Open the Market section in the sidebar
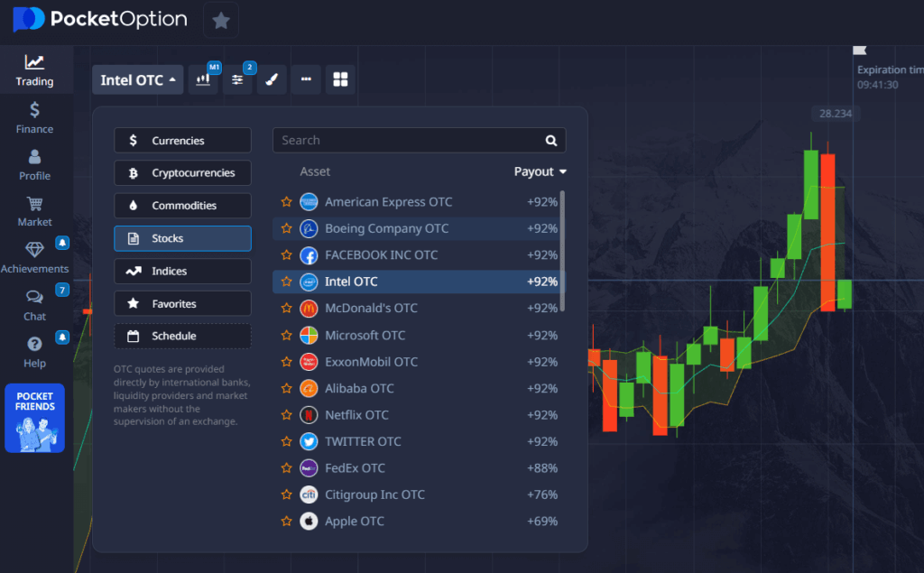924x573 pixels. pos(34,210)
